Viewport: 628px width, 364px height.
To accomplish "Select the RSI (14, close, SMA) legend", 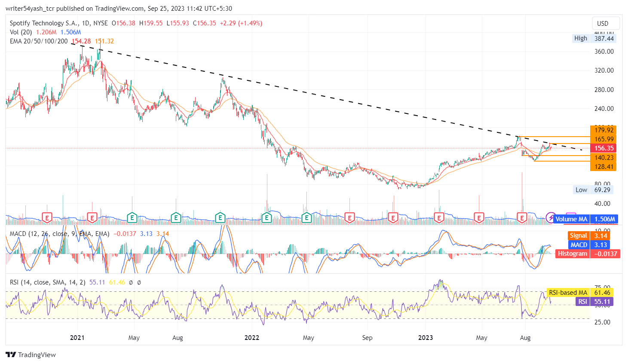I will pos(48,282).
